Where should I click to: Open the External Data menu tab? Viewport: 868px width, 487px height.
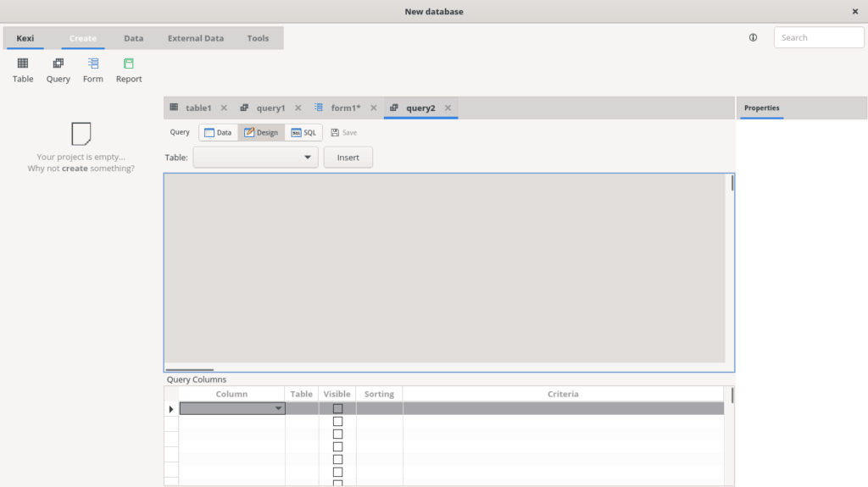tap(196, 38)
